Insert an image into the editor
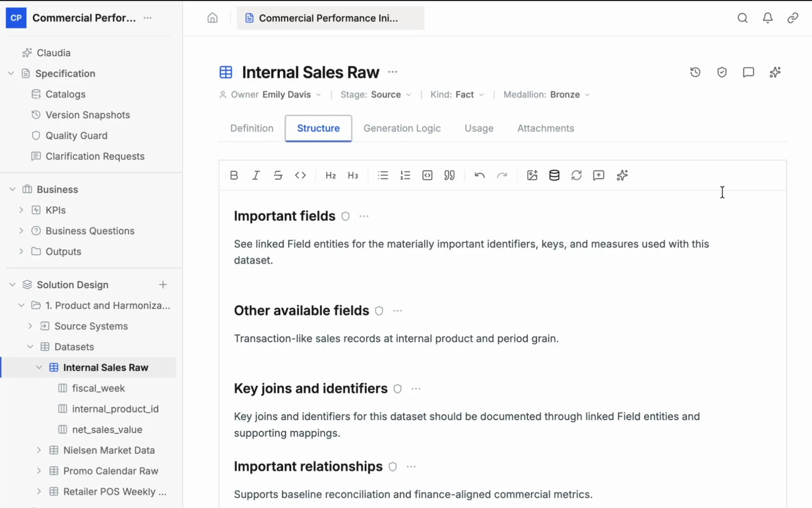Viewport: 812px width, 508px height. tap(532, 175)
